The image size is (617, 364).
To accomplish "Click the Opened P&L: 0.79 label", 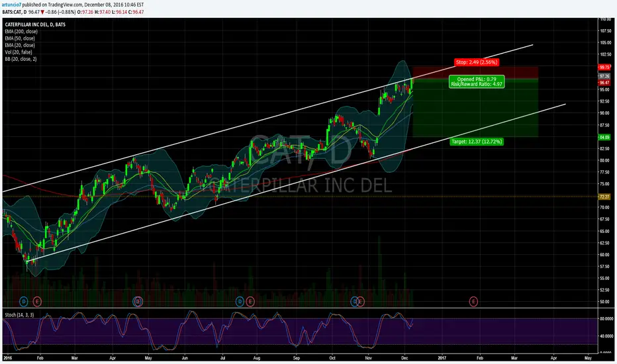I will point(477,79).
